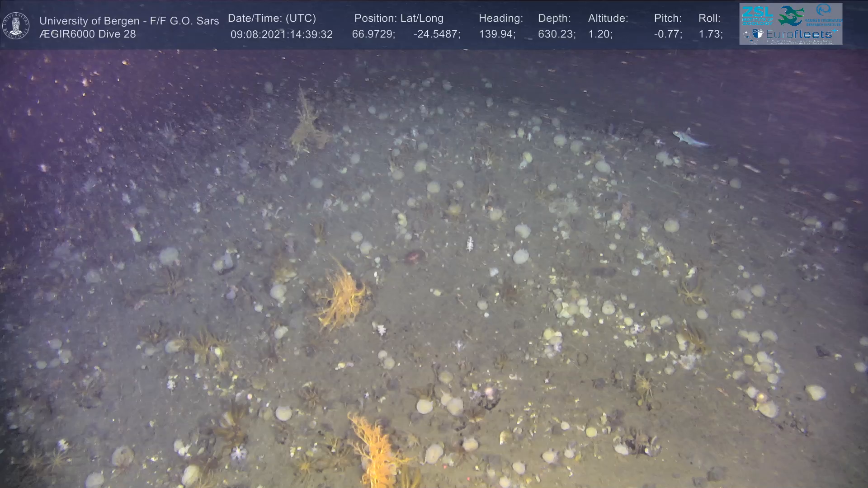Click the Altitude value 1.20
Screen dimensions: 868x488
click(x=600, y=34)
